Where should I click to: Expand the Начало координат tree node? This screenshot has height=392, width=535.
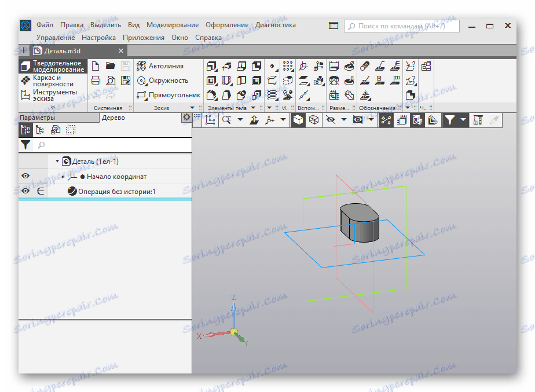(x=63, y=177)
